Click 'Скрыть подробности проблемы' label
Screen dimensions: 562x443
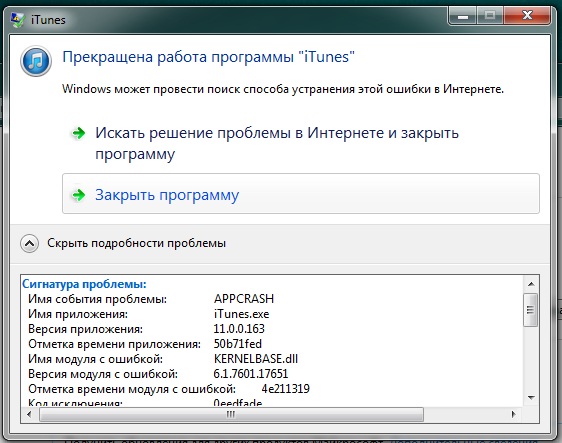[x=136, y=243]
